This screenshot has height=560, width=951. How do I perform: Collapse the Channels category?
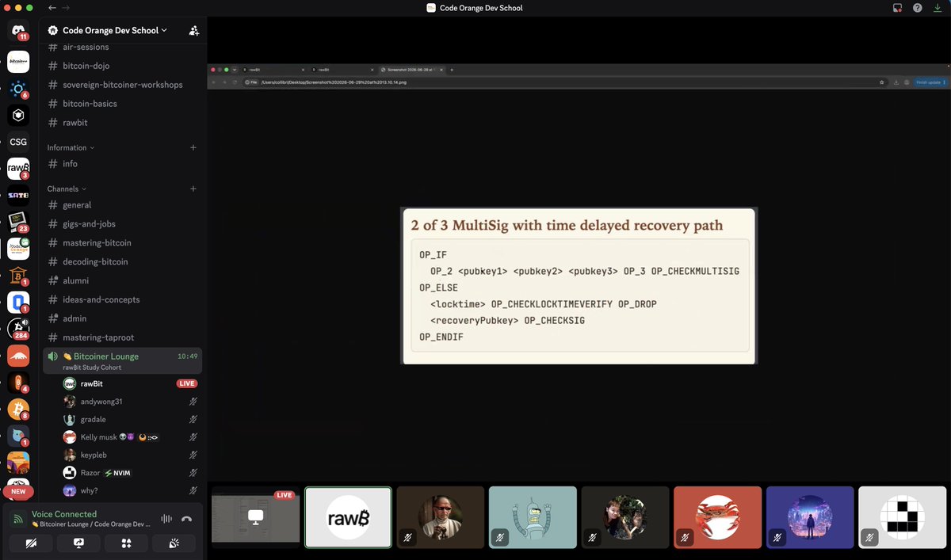click(x=67, y=189)
